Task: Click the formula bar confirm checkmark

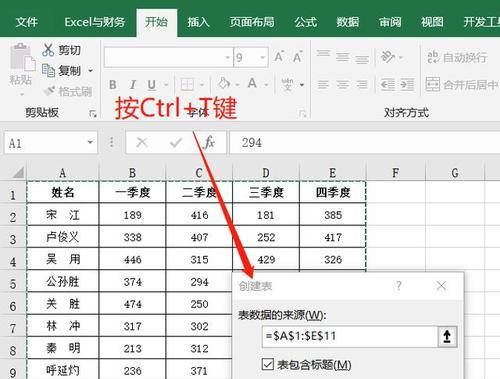Action: 175,143
